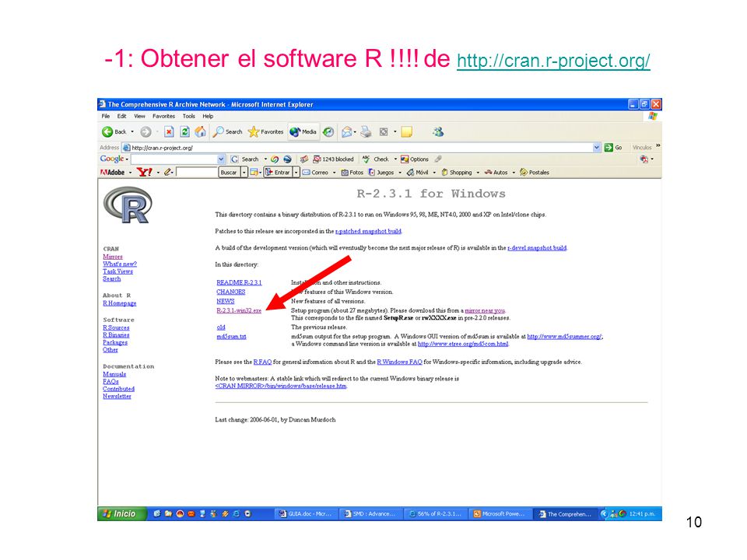Expand the address bar dropdown arrow

pos(597,148)
